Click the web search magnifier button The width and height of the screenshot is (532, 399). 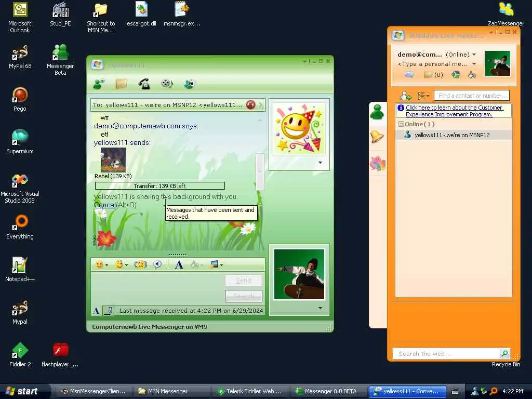pyautogui.click(x=504, y=353)
